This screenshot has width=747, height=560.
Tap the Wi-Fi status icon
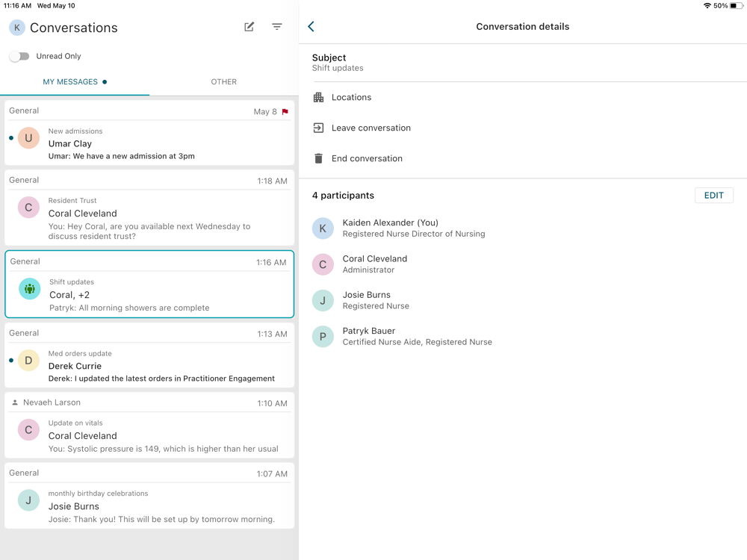click(707, 6)
